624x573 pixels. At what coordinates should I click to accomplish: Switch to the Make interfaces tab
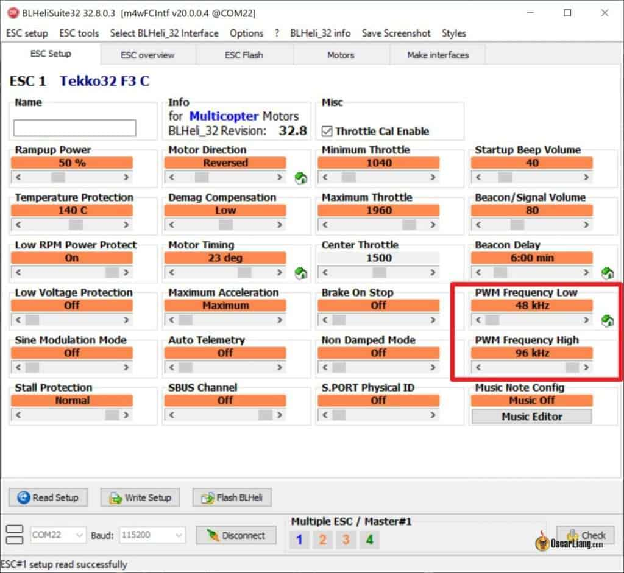click(438, 55)
